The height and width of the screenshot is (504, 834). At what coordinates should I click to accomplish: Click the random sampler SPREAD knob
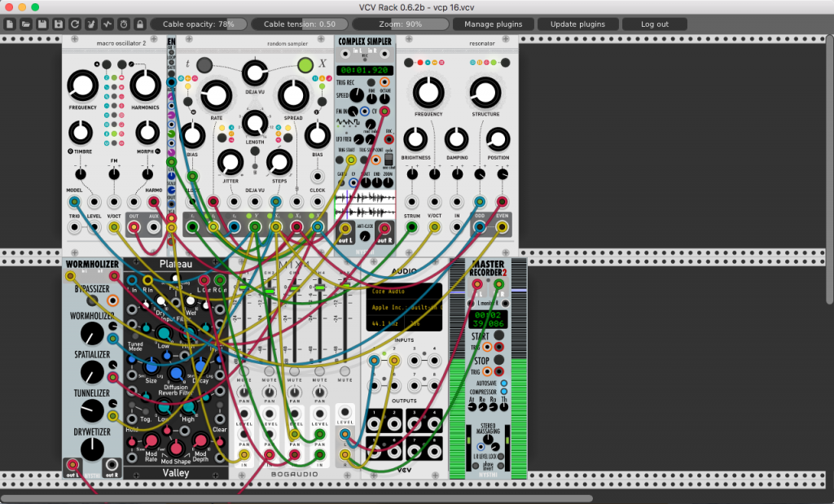tap(293, 96)
